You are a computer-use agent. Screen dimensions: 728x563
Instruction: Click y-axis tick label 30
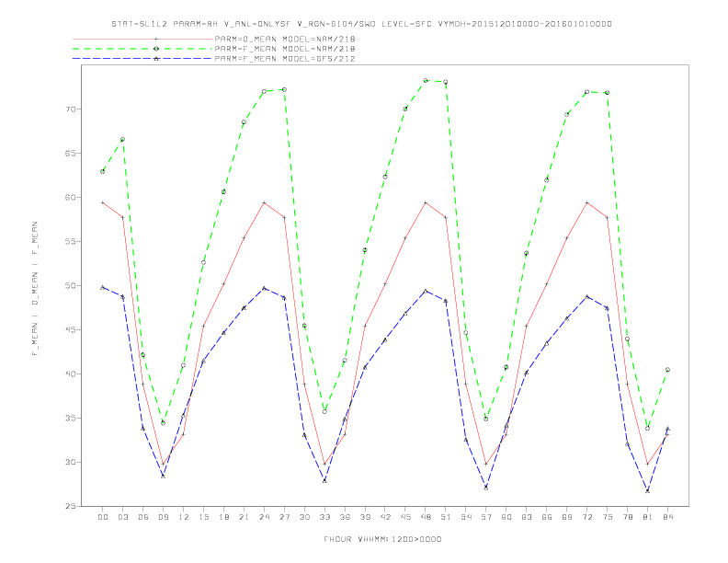click(x=71, y=462)
